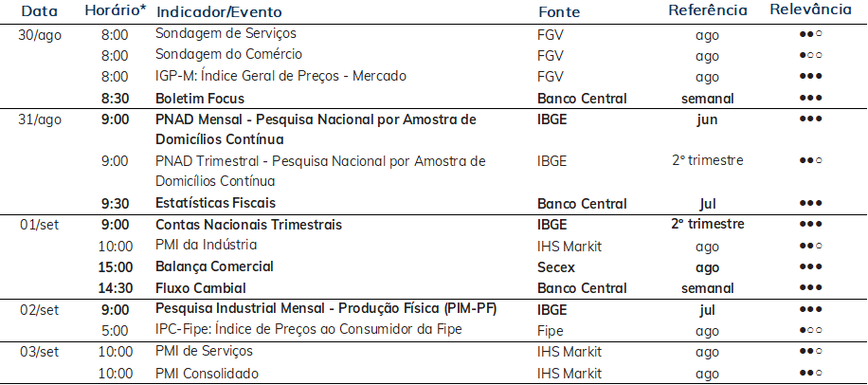Open the Contas Nacionais Trimestrais entry
Screen dimensions: 868x385
coord(248,225)
